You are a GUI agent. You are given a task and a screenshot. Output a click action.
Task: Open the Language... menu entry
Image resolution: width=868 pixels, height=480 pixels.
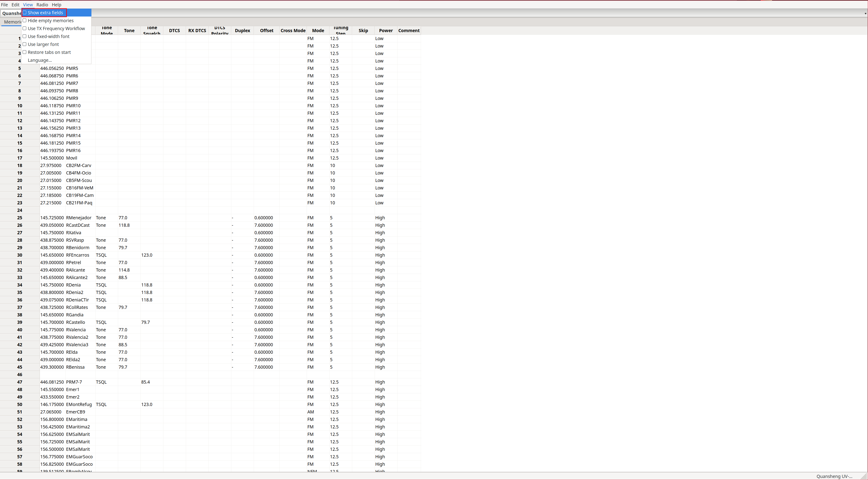pos(40,60)
